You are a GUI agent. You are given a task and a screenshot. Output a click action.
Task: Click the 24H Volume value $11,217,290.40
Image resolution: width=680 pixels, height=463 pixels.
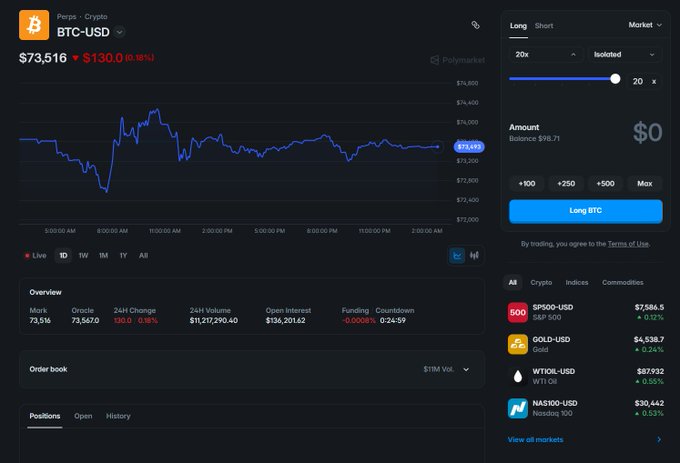tap(214, 321)
